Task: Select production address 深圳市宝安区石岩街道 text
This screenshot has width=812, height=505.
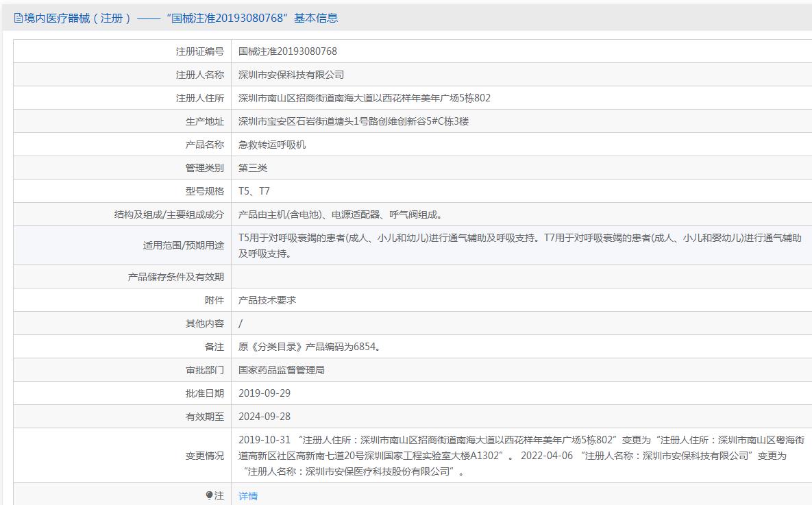Action: point(353,121)
